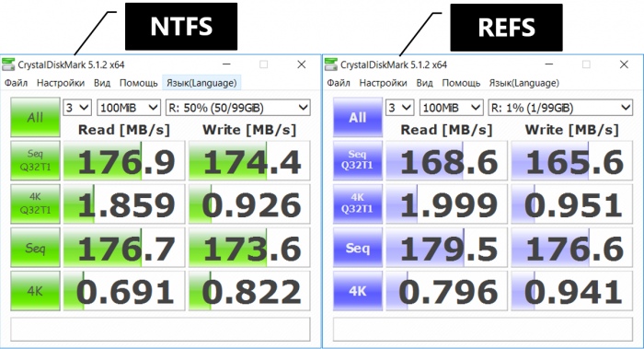Open Файл menu in REFS window
644x349 pixels.
[339, 83]
